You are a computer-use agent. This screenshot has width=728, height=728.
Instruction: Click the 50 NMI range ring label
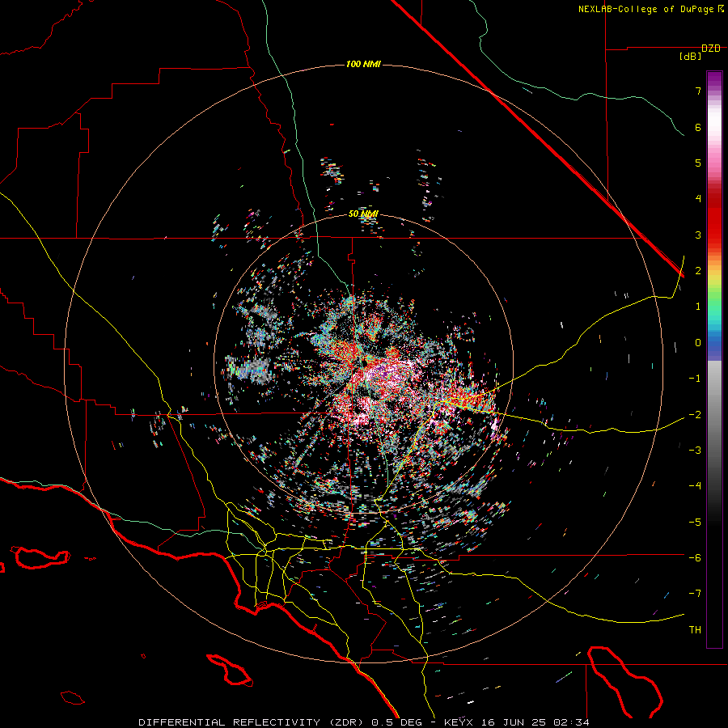click(363, 214)
